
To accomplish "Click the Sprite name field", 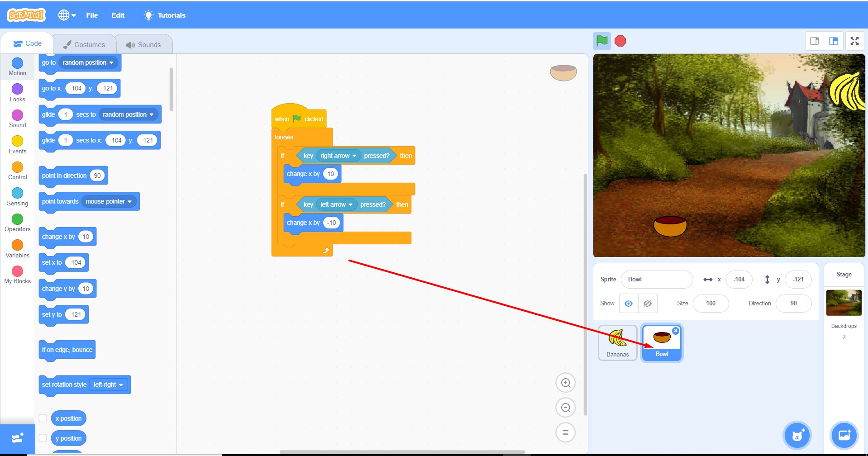I will pos(657,280).
